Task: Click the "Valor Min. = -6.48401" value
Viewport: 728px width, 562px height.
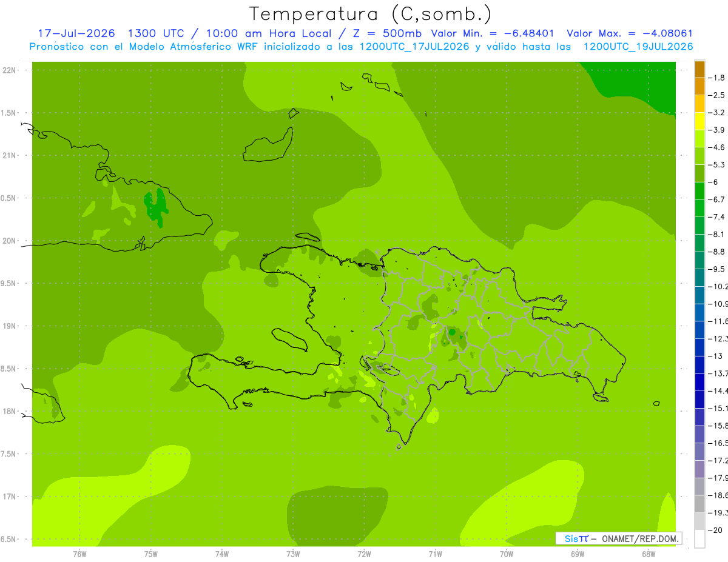Action: pos(491,33)
